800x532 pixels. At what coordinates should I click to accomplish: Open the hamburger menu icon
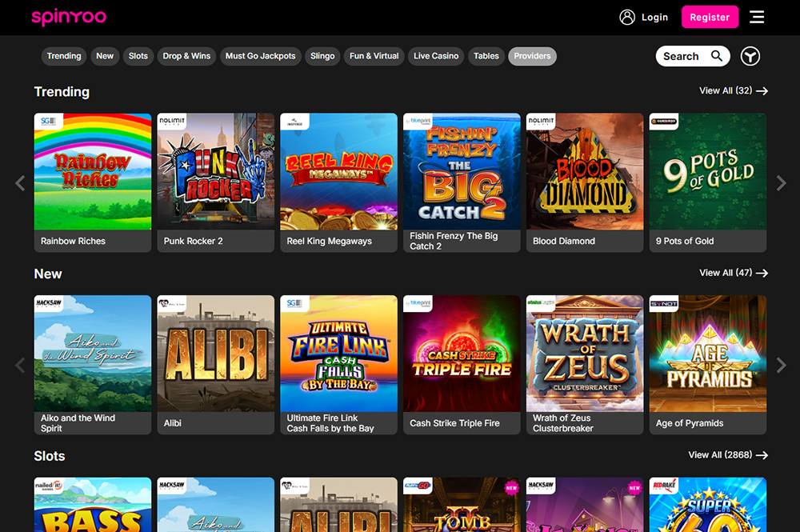click(x=757, y=17)
